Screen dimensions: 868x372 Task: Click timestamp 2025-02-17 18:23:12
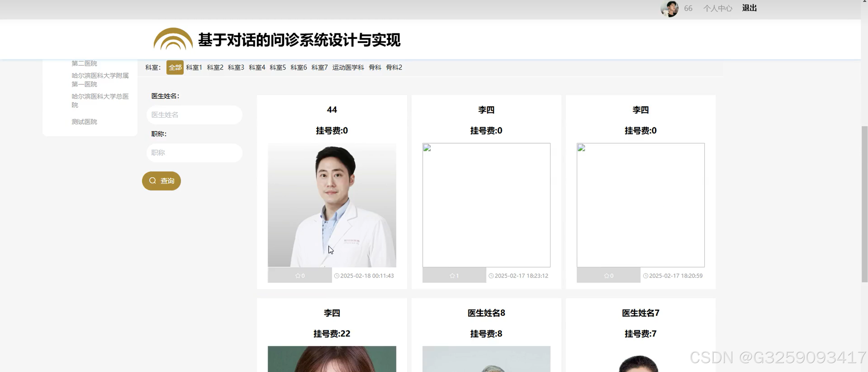521,276
